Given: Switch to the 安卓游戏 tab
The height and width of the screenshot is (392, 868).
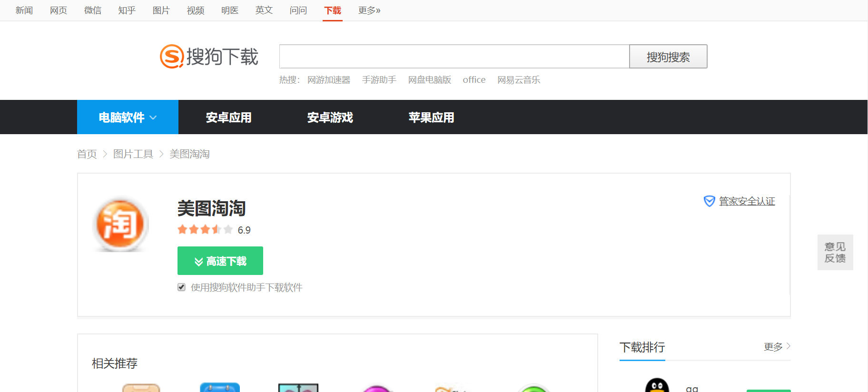Looking at the screenshot, I should [330, 118].
